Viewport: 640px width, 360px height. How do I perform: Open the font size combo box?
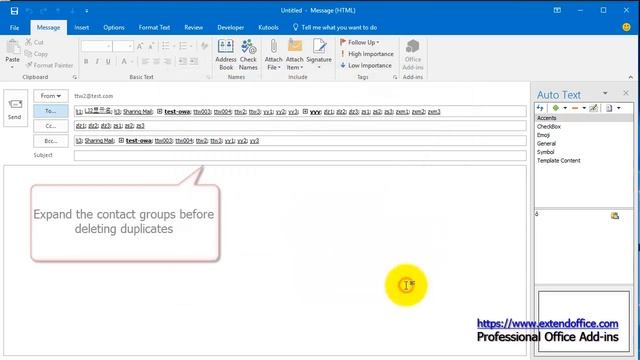click(123, 47)
